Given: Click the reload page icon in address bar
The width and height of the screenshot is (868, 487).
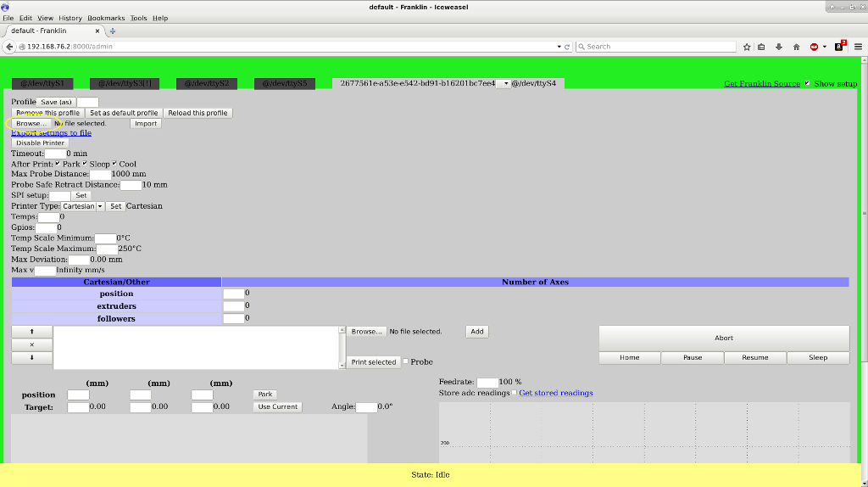Looking at the screenshot, I should (566, 47).
